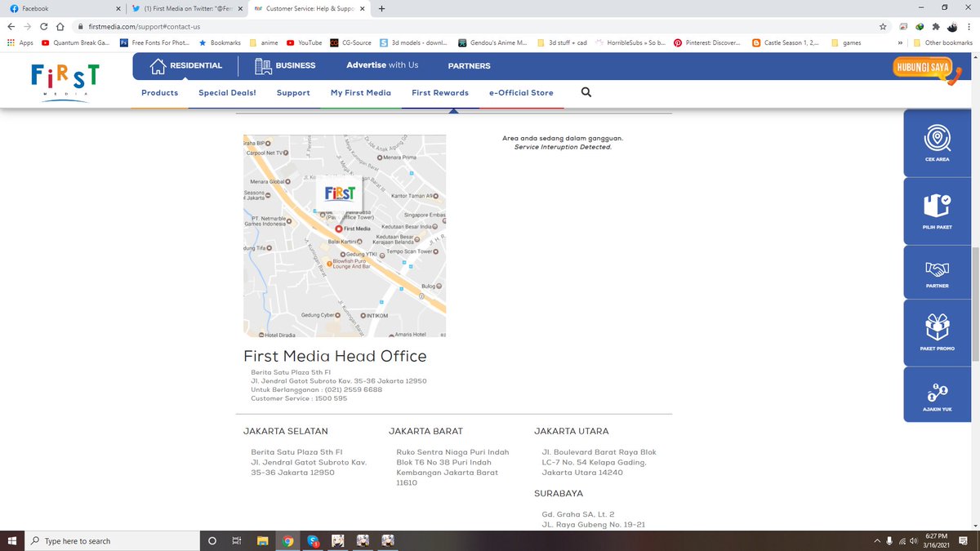Screen dimensions: 980x551
Task: Open the Pinterest bookmark
Action: tap(707, 42)
